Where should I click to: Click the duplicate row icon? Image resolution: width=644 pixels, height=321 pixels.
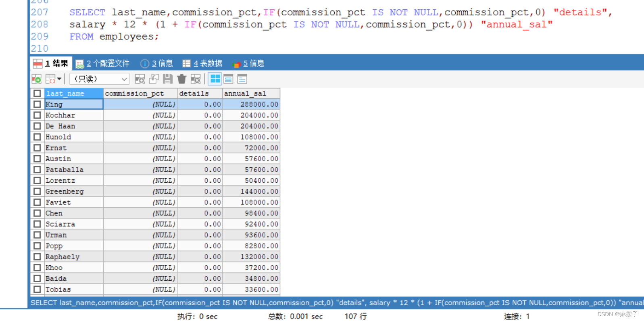[x=154, y=79]
